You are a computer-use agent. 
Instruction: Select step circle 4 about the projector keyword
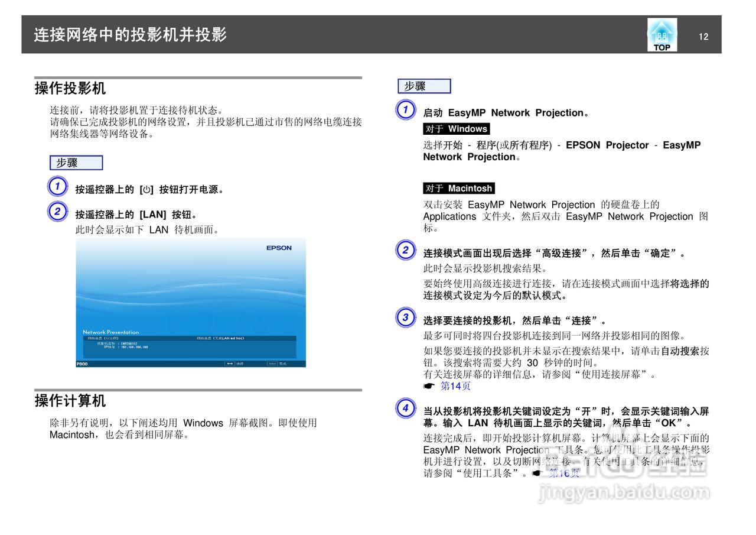[x=405, y=409]
